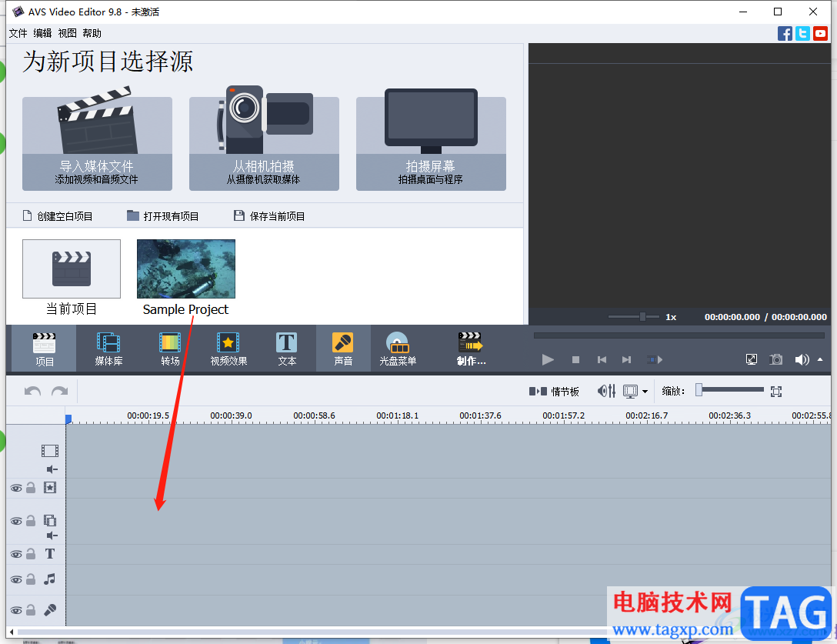
Task: Open the 项目 (Projects) tab
Action: pyautogui.click(x=44, y=349)
